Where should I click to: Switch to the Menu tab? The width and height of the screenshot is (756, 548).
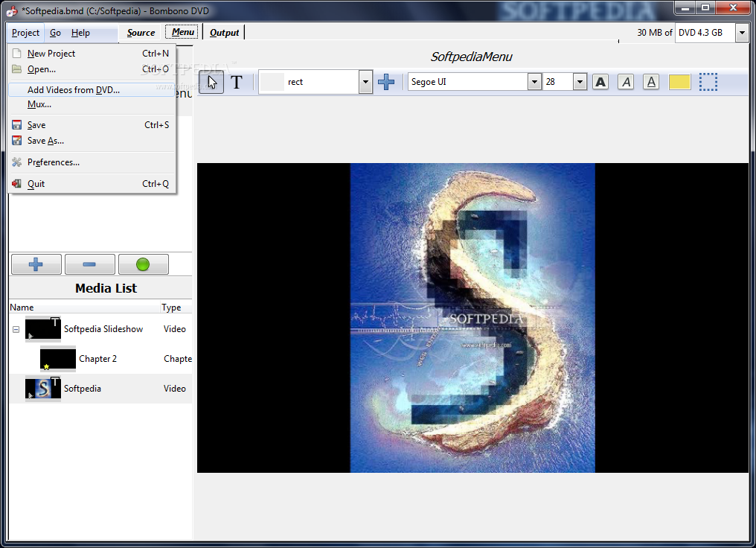[183, 32]
